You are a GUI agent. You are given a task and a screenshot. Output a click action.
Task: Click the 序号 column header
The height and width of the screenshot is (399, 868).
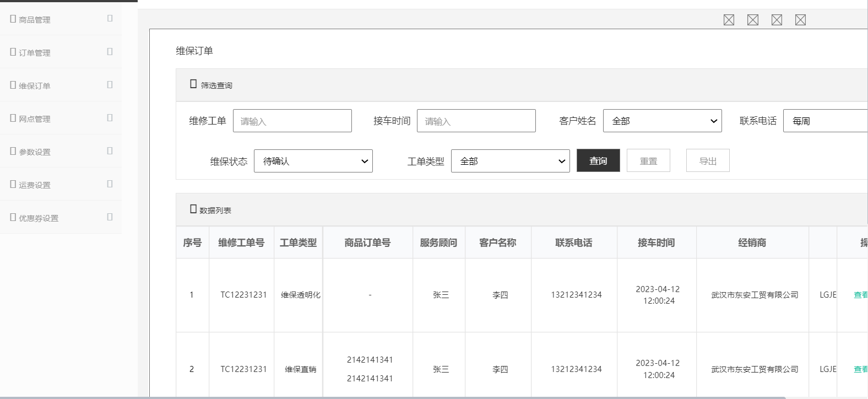click(x=192, y=242)
